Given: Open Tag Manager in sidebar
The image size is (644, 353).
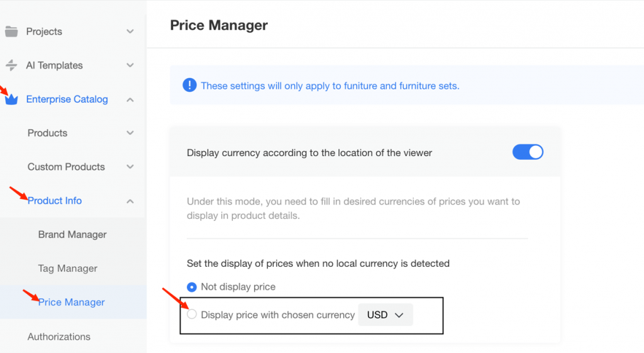Looking at the screenshot, I should click(67, 269).
